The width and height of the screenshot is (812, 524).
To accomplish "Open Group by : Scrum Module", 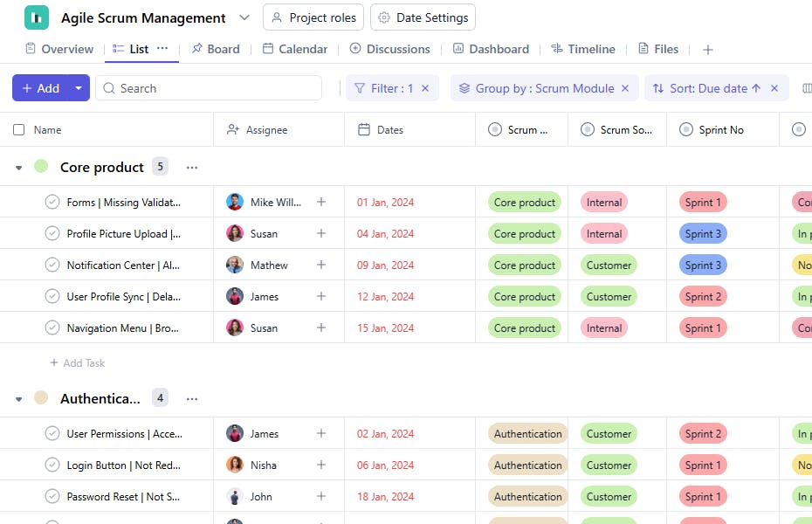I will [x=536, y=88].
